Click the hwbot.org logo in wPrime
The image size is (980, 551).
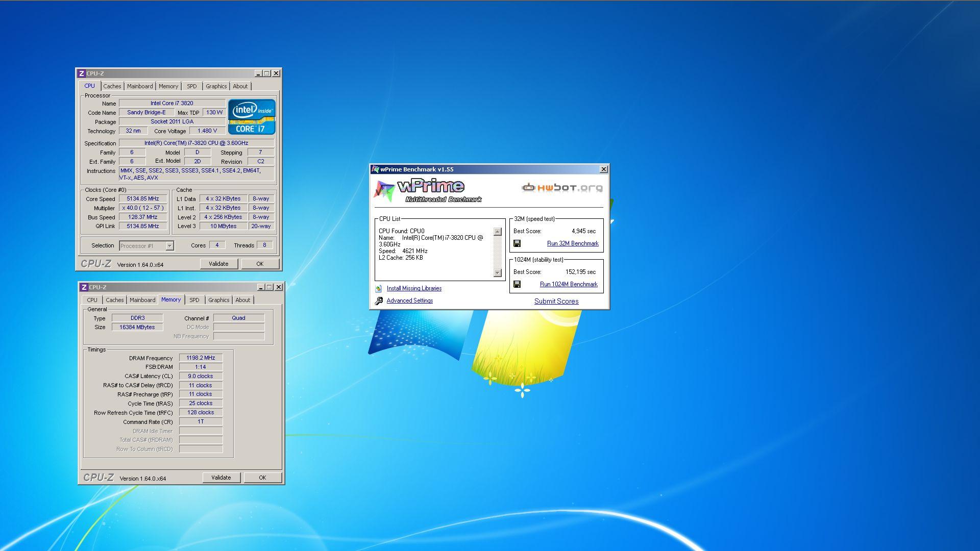click(562, 188)
